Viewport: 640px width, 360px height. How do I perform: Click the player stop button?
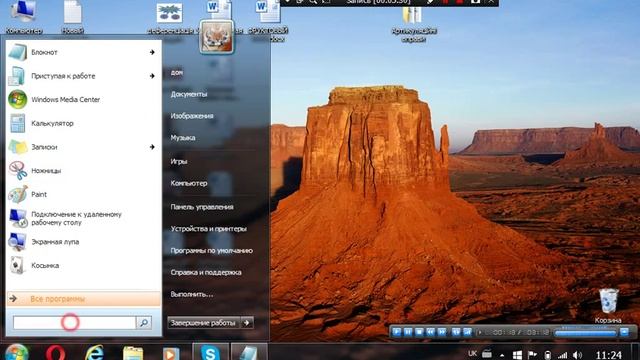point(419,332)
